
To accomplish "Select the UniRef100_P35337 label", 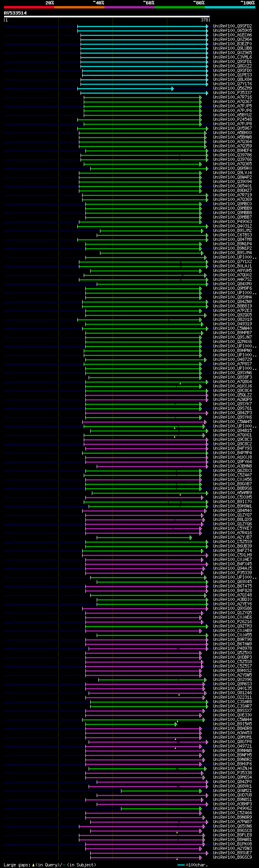I will click(x=232, y=93).
